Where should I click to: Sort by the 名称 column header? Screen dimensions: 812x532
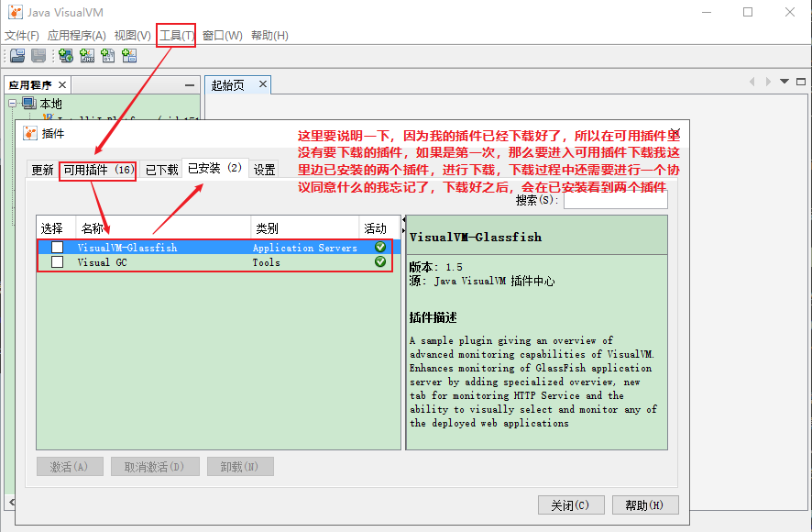pyautogui.click(x=163, y=228)
